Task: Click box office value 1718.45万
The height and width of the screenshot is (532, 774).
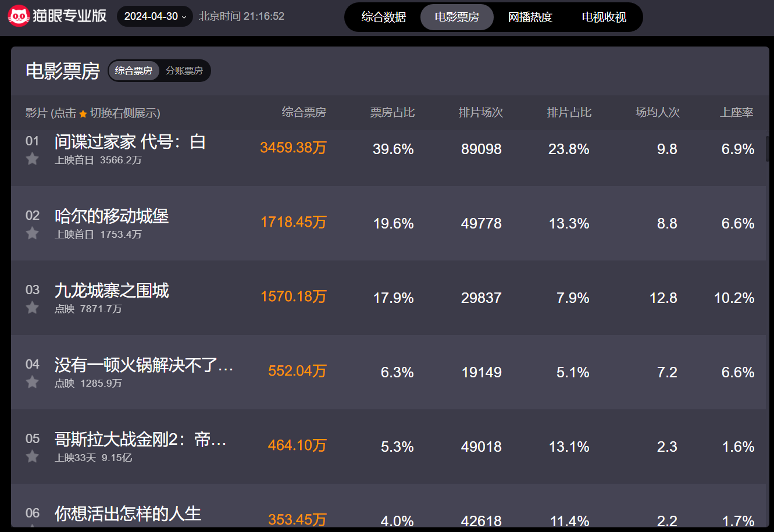Action: [x=293, y=222]
